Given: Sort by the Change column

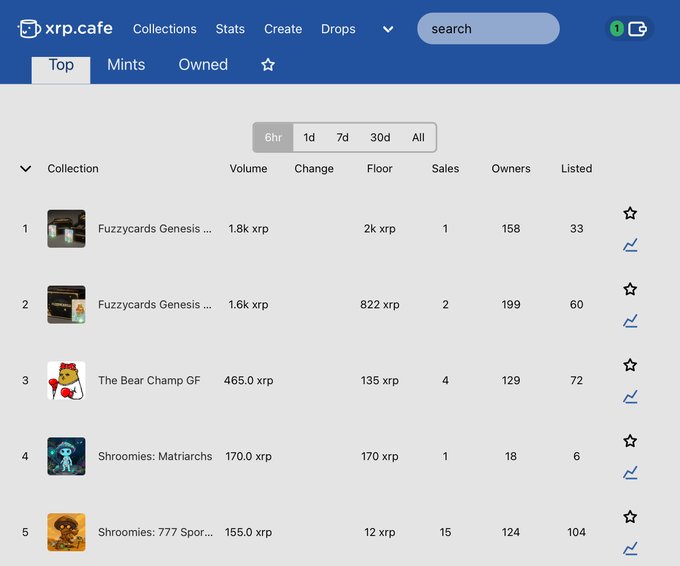Looking at the screenshot, I should (314, 168).
